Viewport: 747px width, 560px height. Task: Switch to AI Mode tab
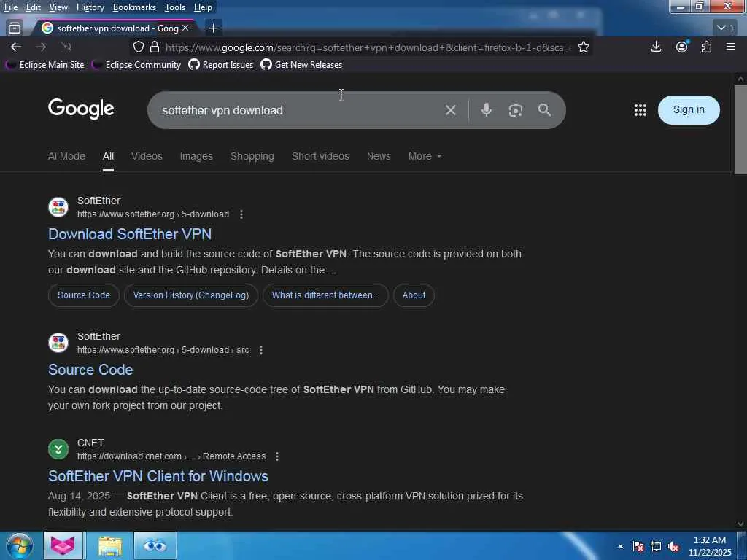(66, 156)
